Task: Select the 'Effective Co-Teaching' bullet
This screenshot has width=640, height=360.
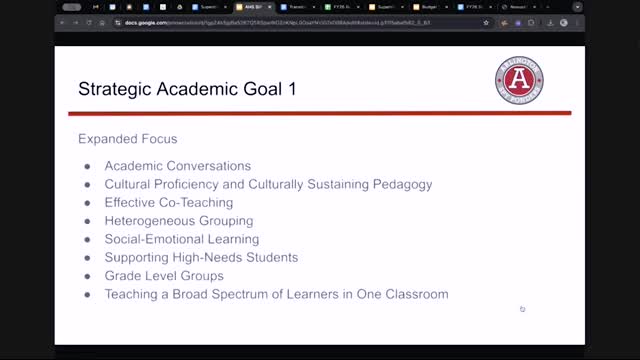Action: (169, 202)
